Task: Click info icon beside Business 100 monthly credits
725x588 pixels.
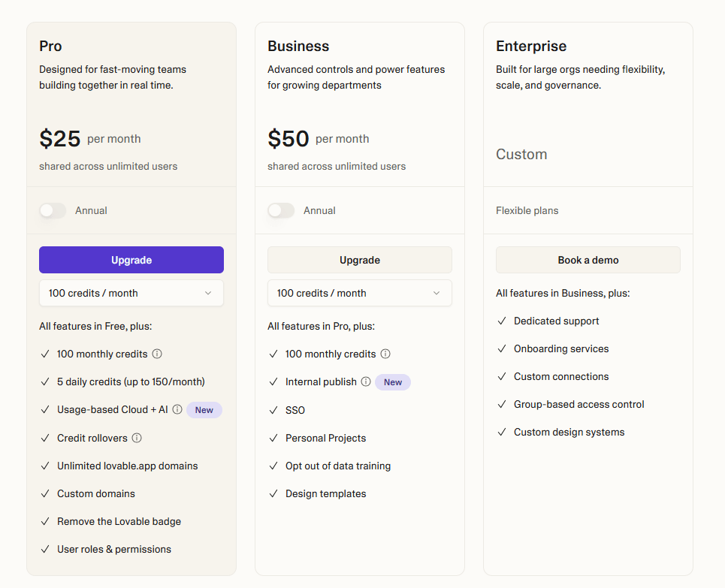Action: tap(385, 354)
